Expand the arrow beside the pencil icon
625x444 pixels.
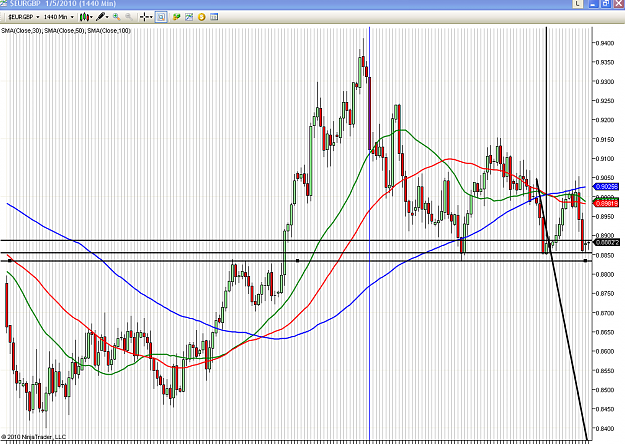pyautogui.click(x=107, y=17)
